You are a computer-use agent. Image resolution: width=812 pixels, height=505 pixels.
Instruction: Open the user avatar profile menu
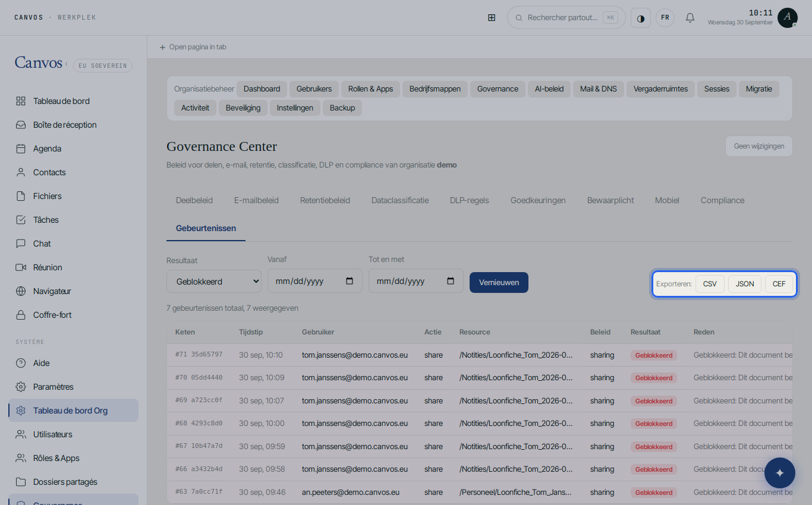[x=788, y=18]
